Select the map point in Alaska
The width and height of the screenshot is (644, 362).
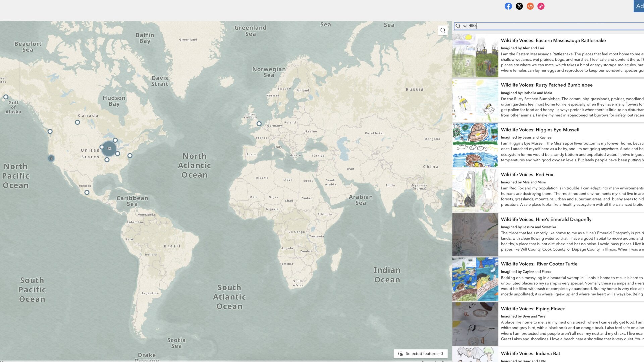(6, 97)
